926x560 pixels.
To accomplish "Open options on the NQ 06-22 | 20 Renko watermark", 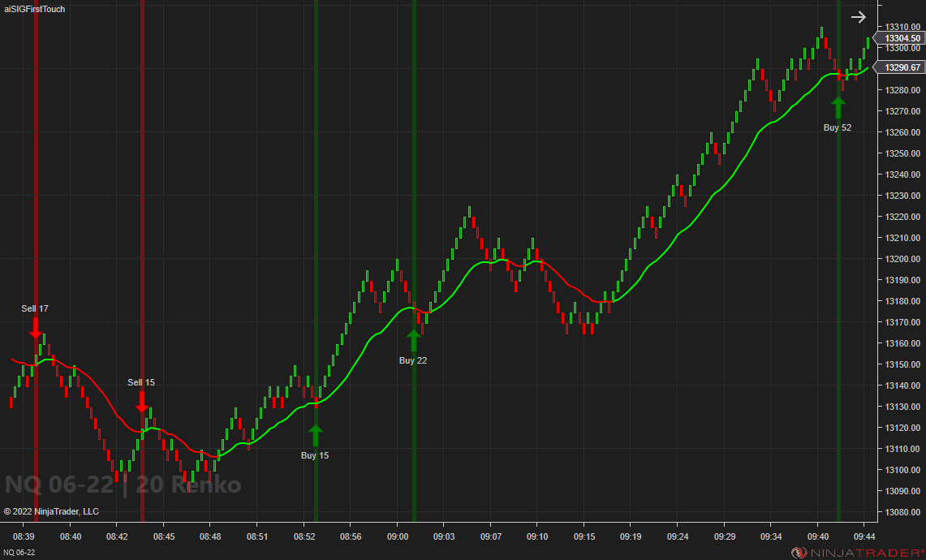I will point(122,485).
